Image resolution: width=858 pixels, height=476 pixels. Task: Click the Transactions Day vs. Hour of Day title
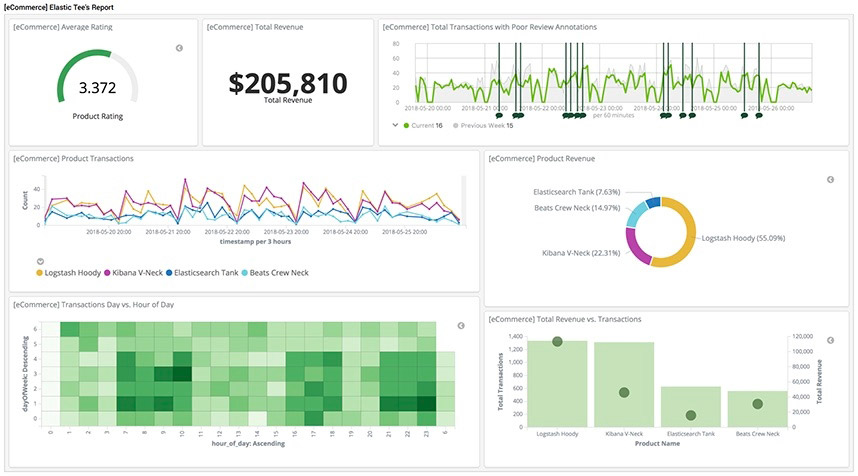[x=94, y=304]
